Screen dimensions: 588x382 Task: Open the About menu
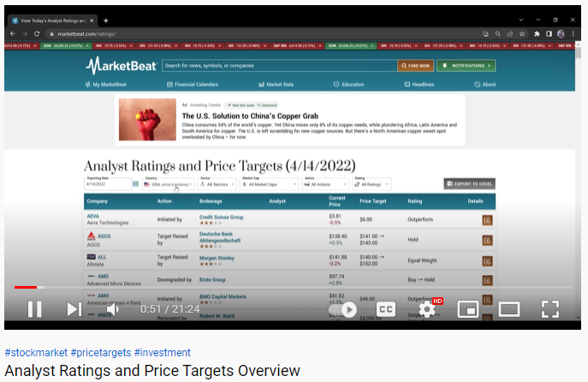(485, 85)
